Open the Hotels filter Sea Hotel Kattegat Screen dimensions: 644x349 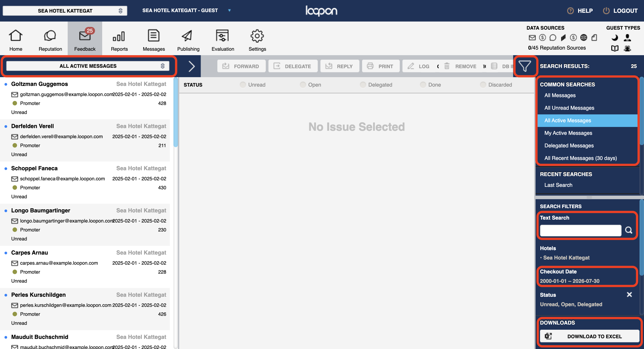pyautogui.click(x=566, y=258)
